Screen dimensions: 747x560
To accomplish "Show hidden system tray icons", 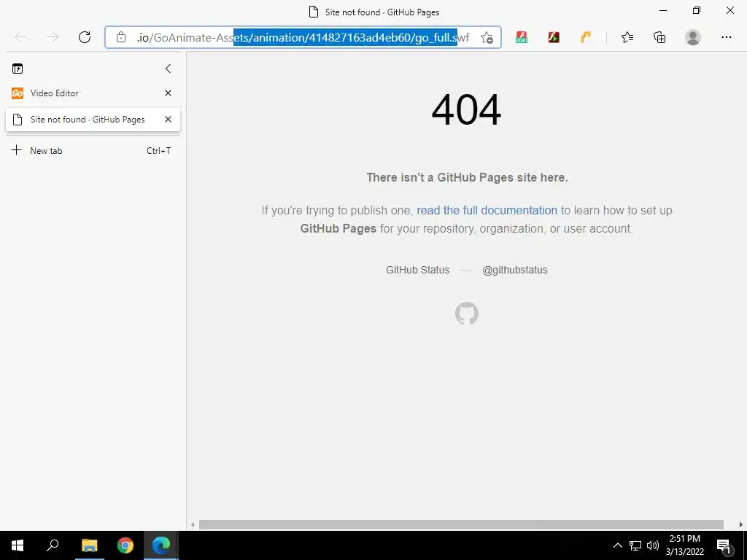I will [617, 545].
